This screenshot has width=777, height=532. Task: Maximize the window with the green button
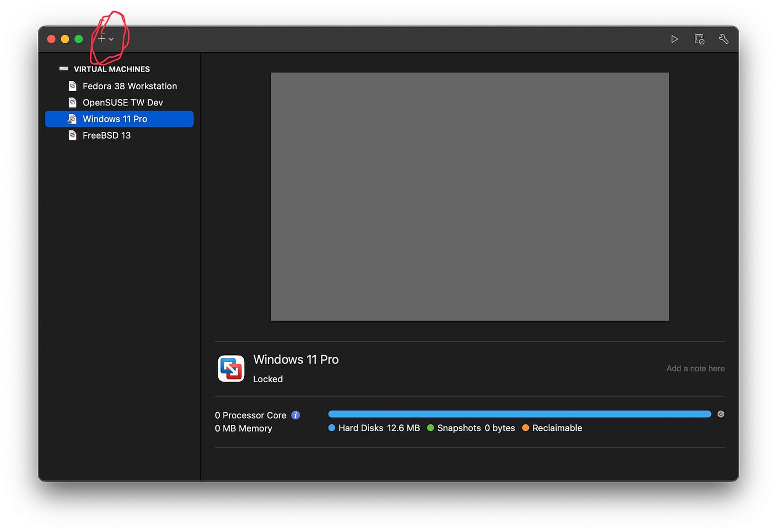tap(79, 39)
